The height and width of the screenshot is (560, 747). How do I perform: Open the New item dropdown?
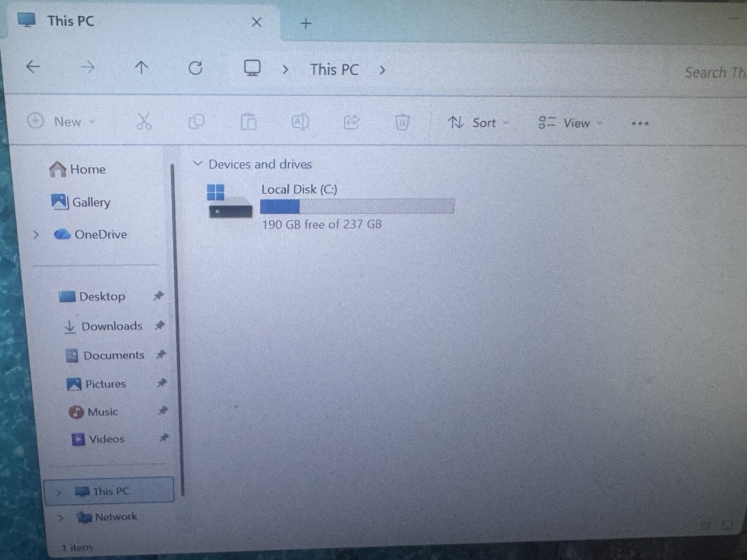61,121
